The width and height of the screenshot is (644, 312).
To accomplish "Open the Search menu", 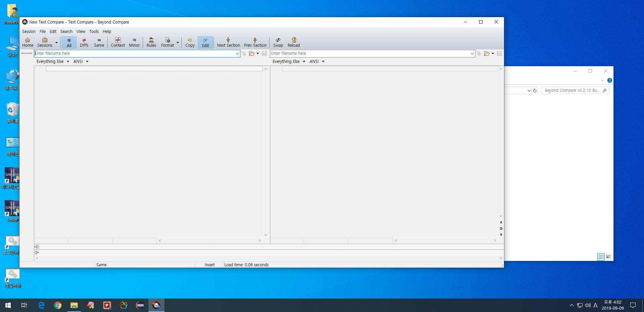I will 66,31.
